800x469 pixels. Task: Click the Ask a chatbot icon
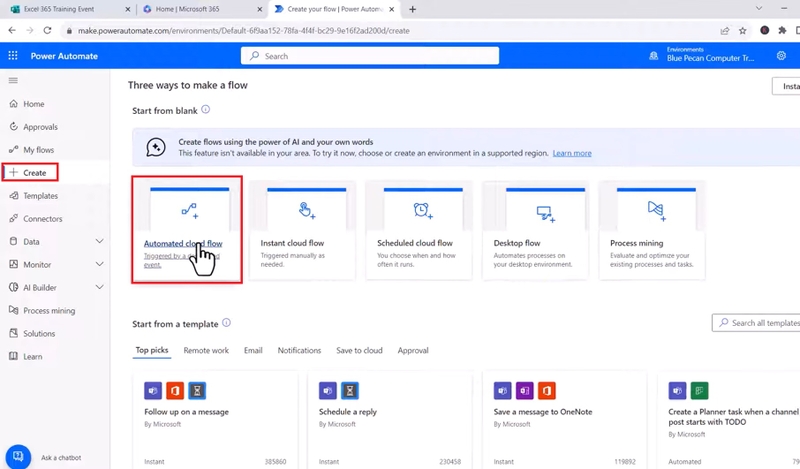(17, 456)
